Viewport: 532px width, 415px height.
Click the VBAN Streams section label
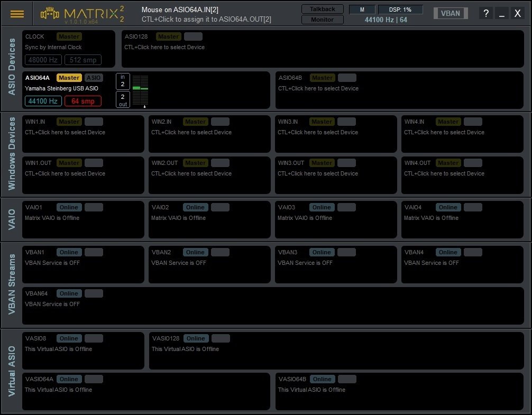[x=12, y=284]
